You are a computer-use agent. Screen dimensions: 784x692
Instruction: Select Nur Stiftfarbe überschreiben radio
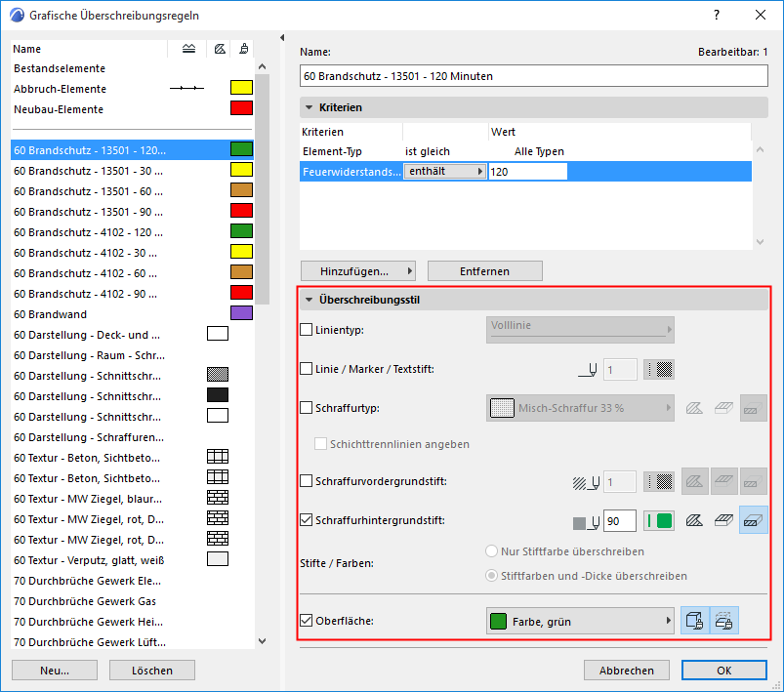[x=491, y=551]
